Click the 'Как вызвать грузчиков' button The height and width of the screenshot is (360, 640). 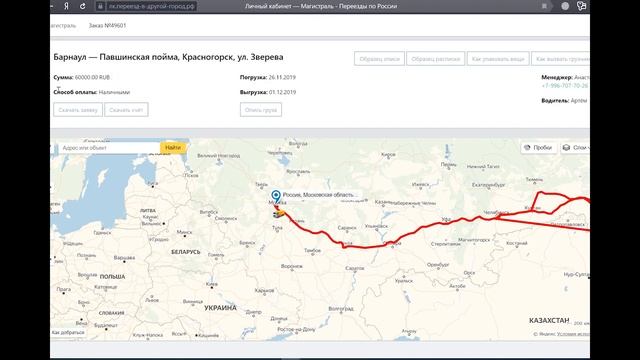click(561, 59)
